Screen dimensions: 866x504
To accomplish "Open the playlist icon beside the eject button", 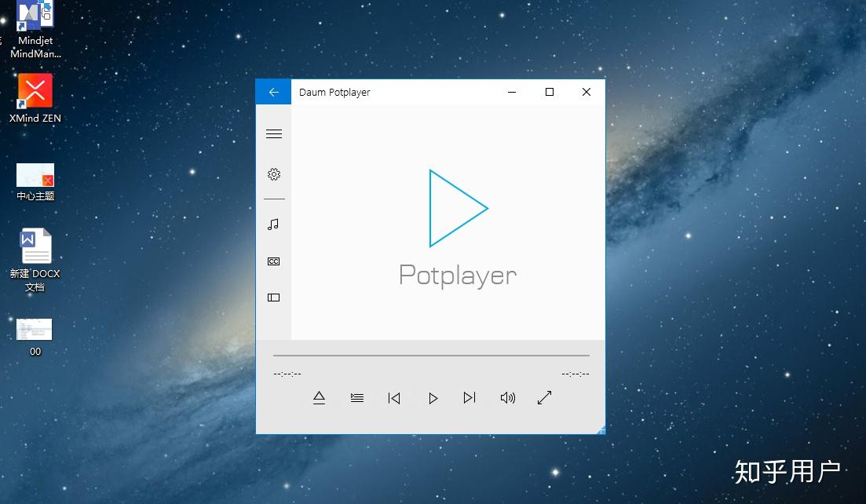I will pyautogui.click(x=356, y=398).
